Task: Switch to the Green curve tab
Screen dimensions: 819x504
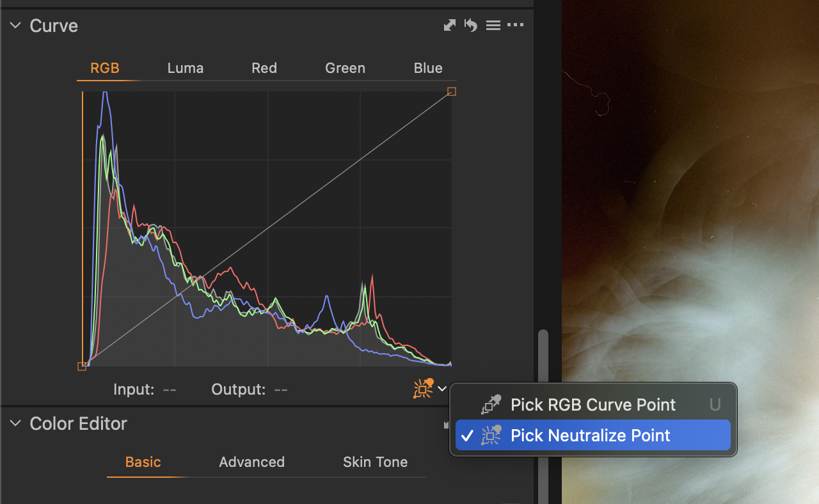Action: (345, 68)
